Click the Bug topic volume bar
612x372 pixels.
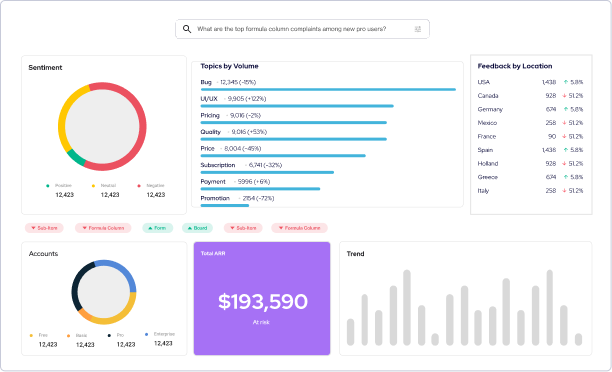328,89
